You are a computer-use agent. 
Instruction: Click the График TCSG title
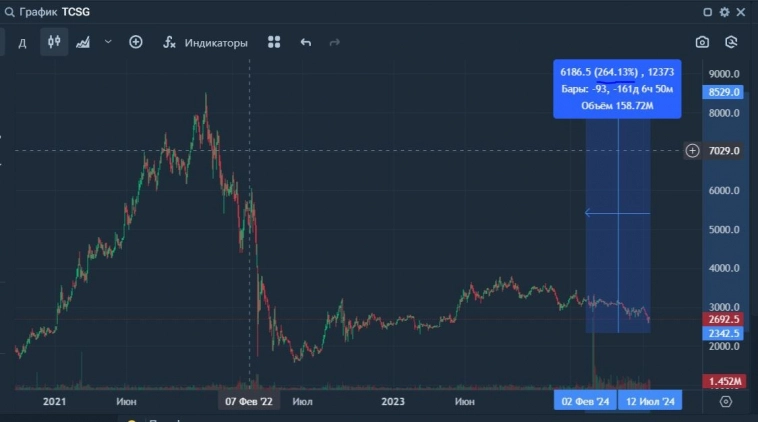click(x=55, y=12)
